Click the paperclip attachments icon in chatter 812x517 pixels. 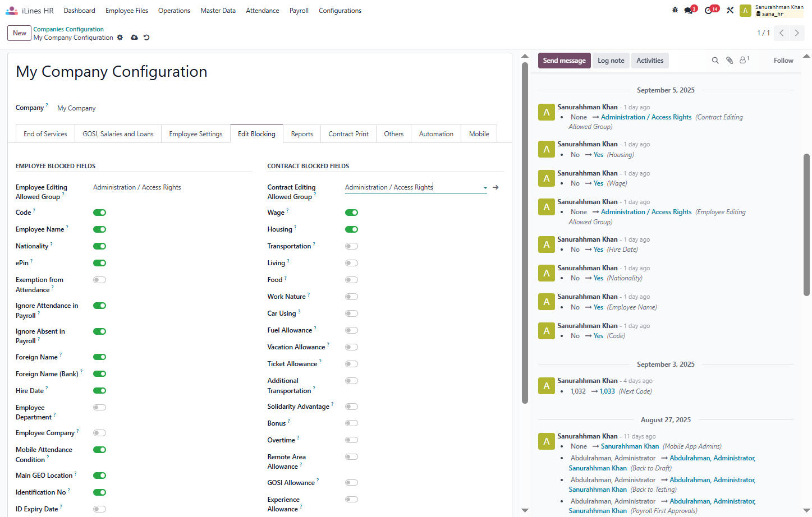pyautogui.click(x=730, y=61)
